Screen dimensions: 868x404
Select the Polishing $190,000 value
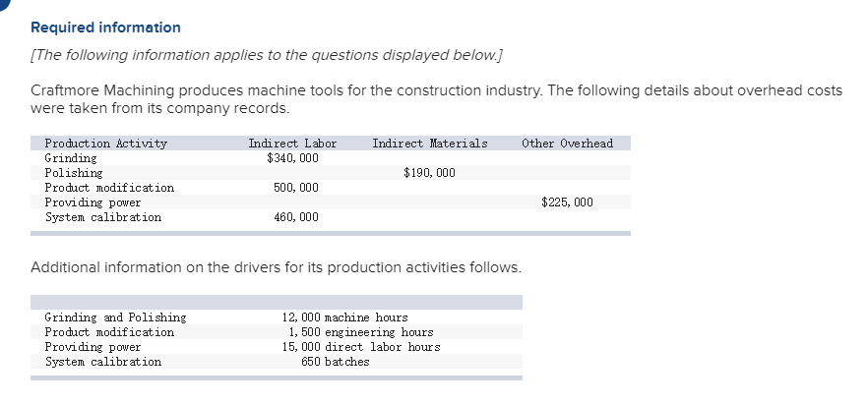pos(429,173)
